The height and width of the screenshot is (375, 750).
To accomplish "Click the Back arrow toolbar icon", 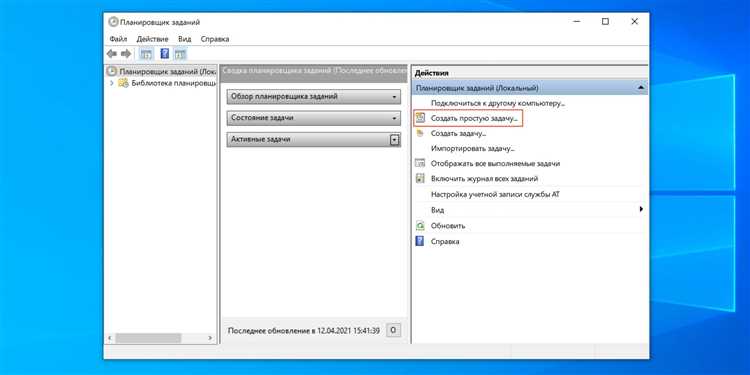I will point(111,54).
